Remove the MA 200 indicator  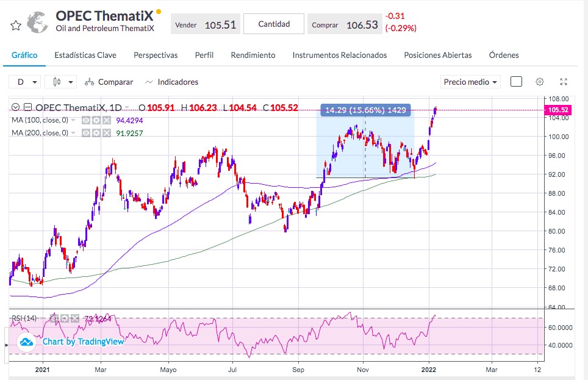pos(107,133)
